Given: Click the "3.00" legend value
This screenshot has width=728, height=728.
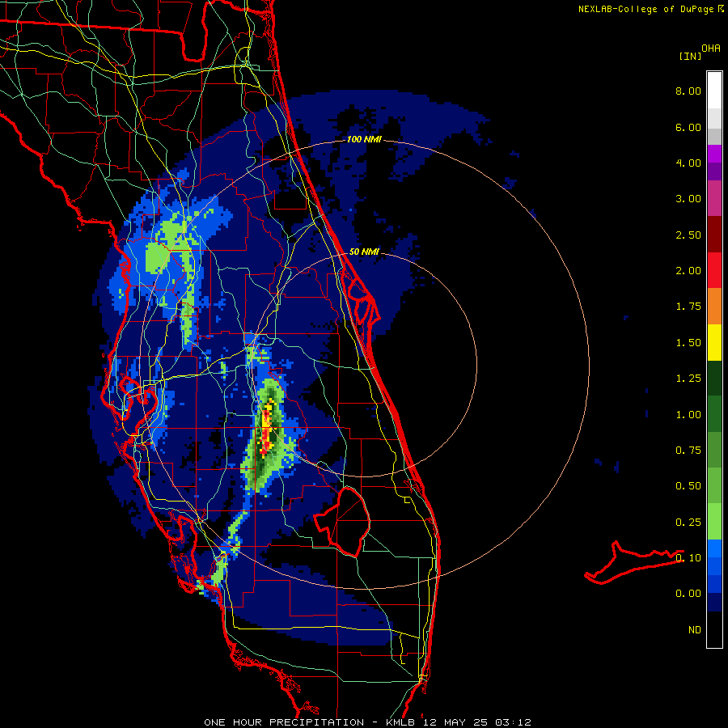Looking at the screenshot, I should pyautogui.click(x=688, y=199).
